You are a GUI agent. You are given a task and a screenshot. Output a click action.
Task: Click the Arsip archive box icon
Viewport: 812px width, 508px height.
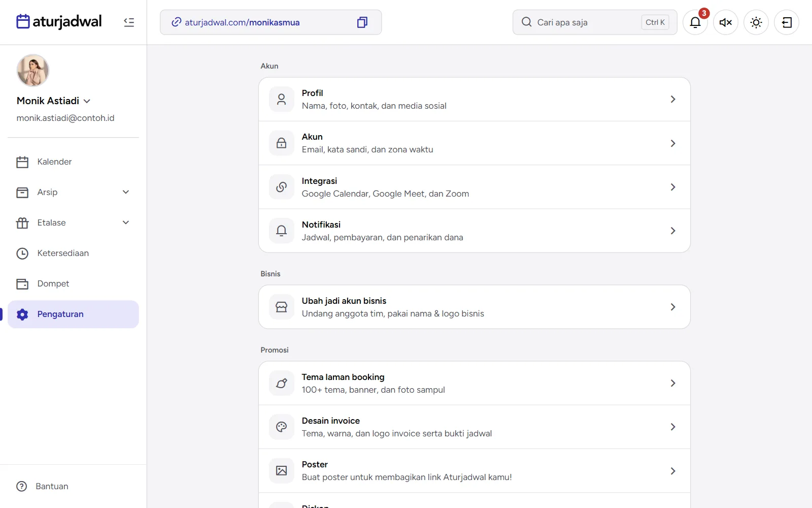click(22, 193)
